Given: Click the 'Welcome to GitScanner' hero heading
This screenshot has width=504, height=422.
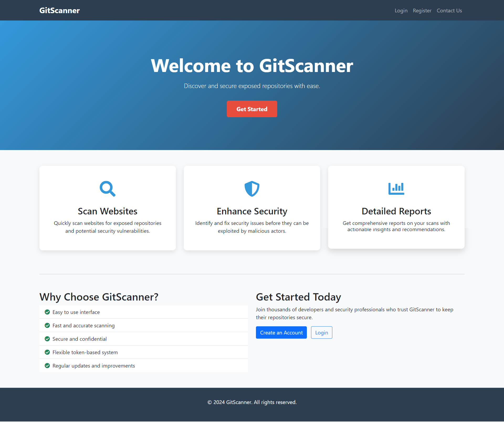Looking at the screenshot, I should coord(252,66).
